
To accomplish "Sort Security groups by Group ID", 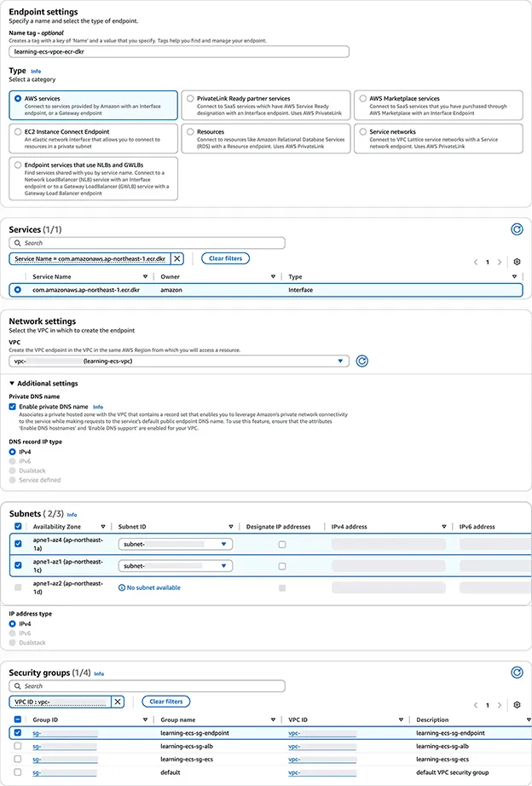I will [146, 720].
